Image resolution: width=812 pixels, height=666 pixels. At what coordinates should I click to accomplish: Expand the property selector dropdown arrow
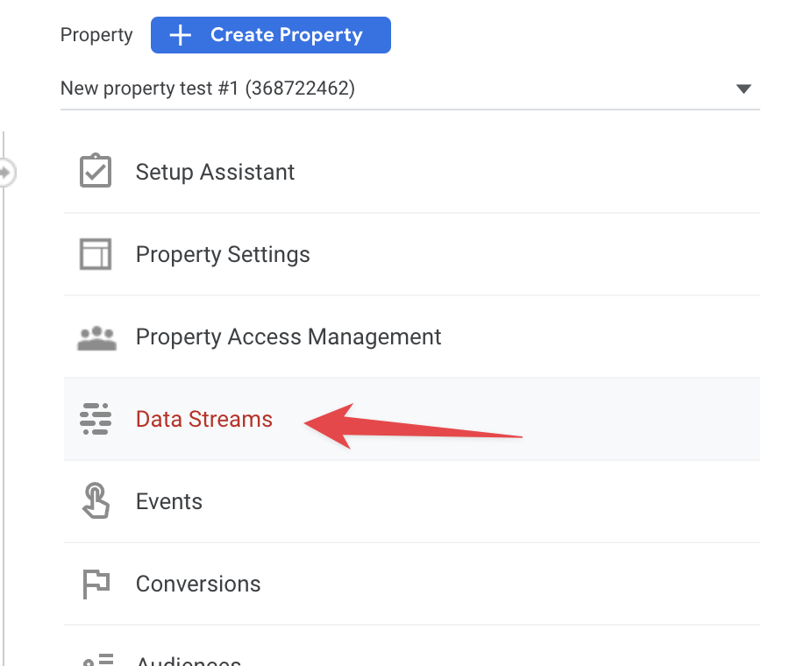tap(744, 89)
